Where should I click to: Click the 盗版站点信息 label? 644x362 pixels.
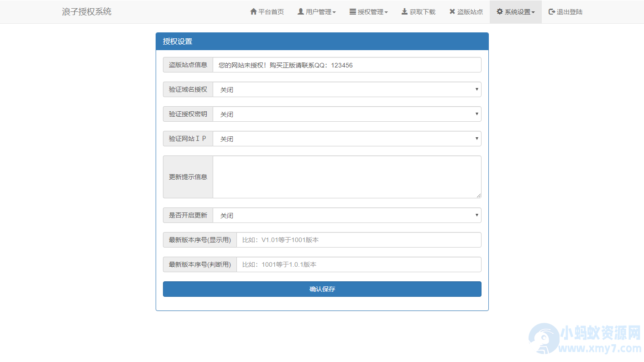188,65
